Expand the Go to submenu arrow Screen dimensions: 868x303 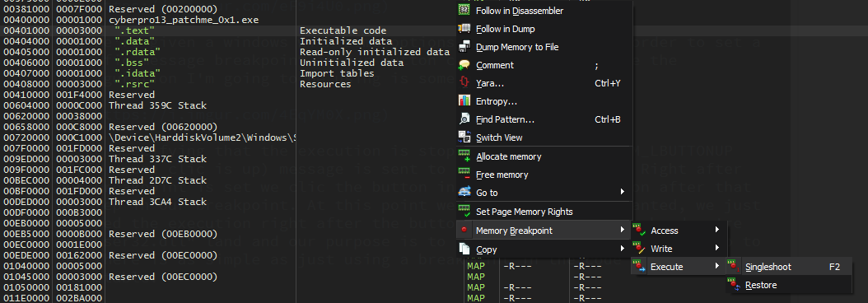coord(623,192)
